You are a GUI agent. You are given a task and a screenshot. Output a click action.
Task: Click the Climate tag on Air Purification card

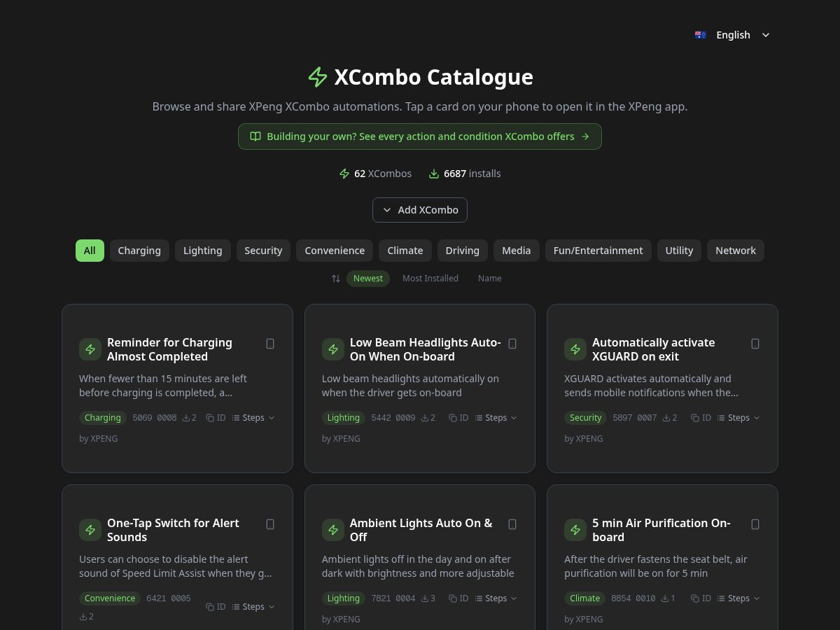585,598
